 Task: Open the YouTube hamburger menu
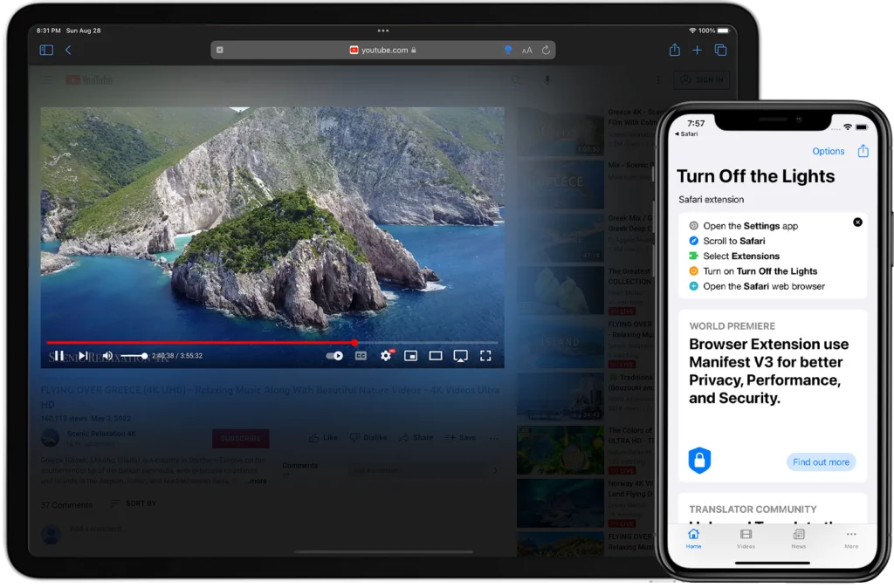pyautogui.click(x=47, y=79)
